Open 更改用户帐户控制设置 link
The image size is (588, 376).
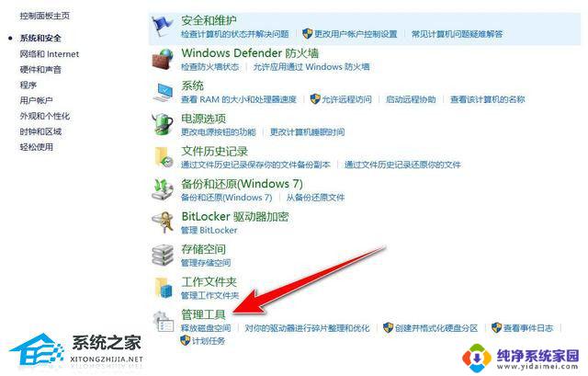[356, 34]
